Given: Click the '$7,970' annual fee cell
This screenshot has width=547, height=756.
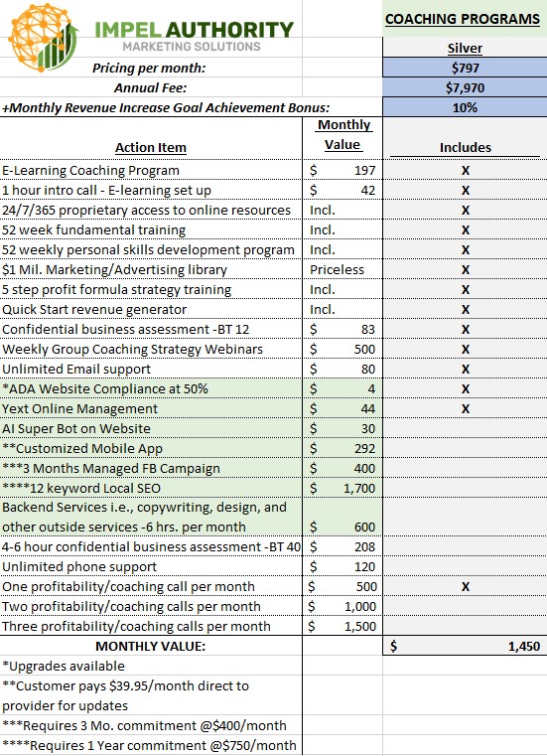Looking at the screenshot, I should 465,87.
